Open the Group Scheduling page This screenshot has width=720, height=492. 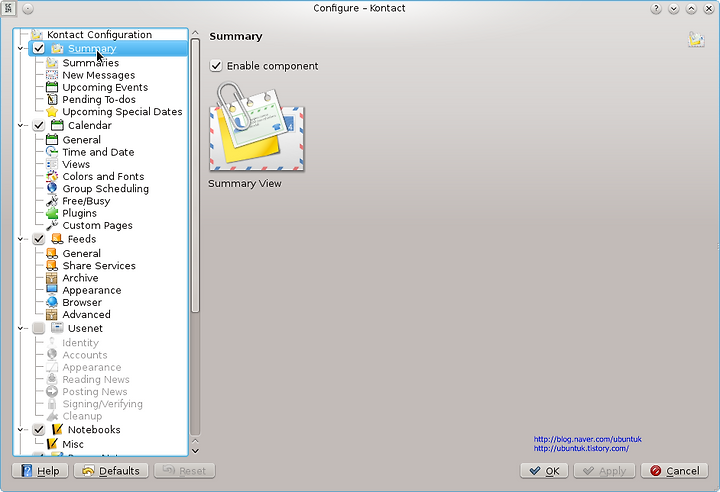pyautogui.click(x=106, y=189)
